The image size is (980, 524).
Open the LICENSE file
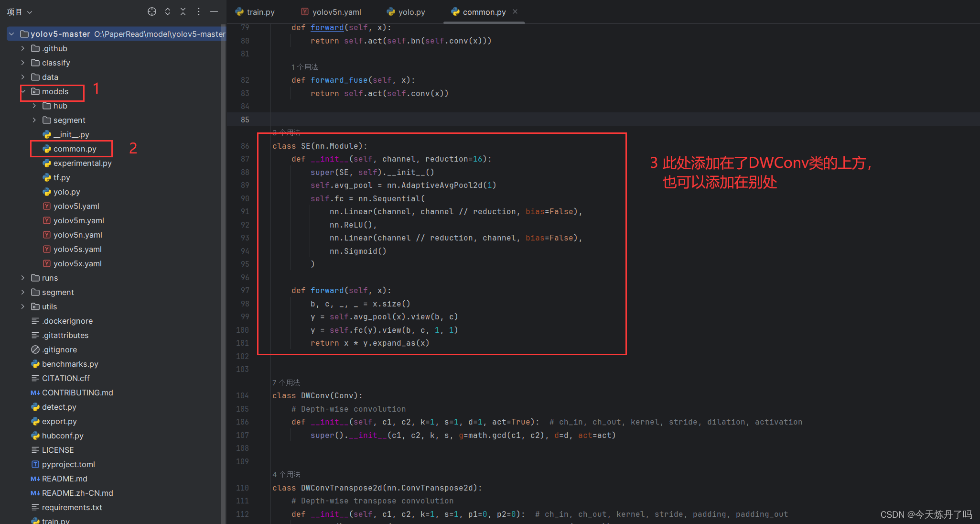pos(53,450)
